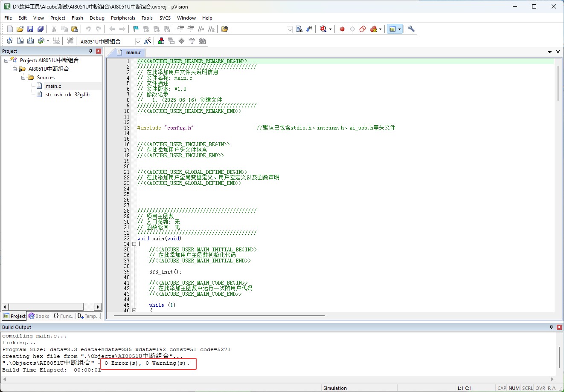Image resolution: width=564 pixels, height=392 pixels.
Task: Open the Pack Installer icon
Action: [202, 41]
